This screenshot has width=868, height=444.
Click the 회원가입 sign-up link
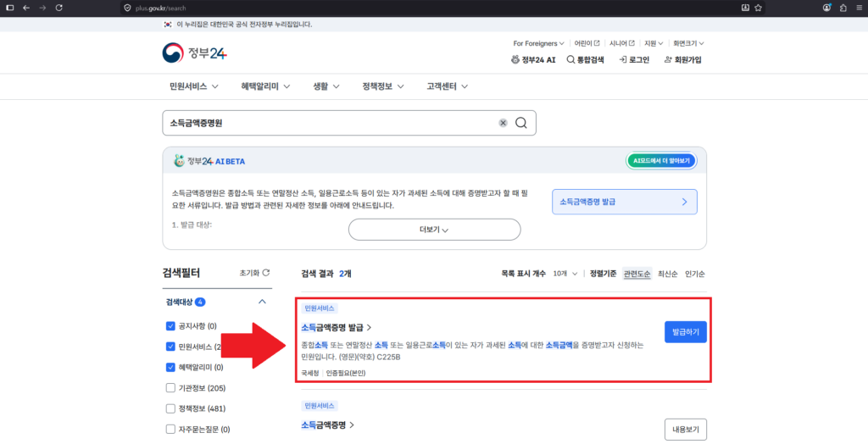(x=682, y=60)
